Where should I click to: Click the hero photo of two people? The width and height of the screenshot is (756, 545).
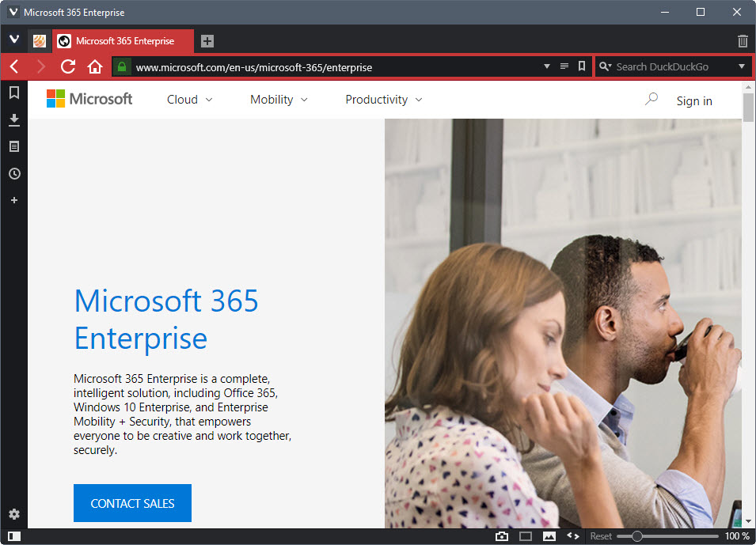tap(563, 324)
